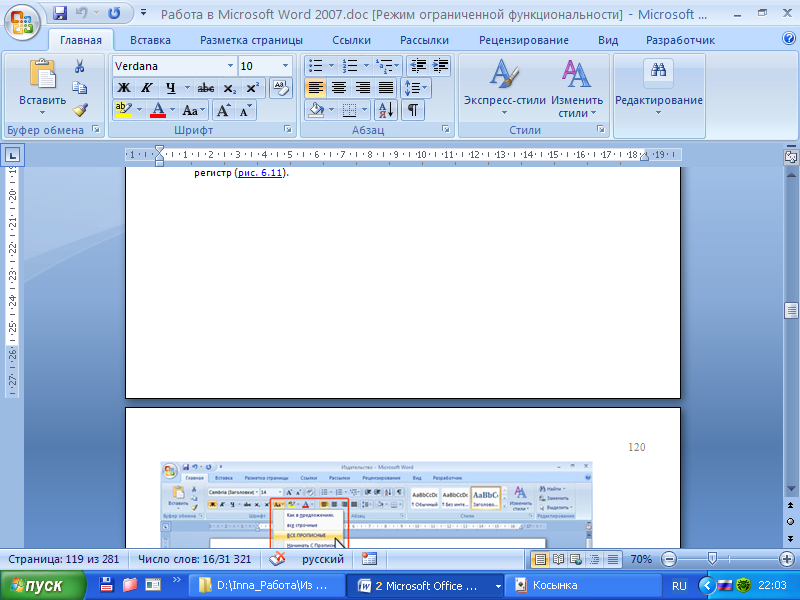Click the macro recording status icon
Viewport: 800px width, 600px height.
click(x=369, y=559)
